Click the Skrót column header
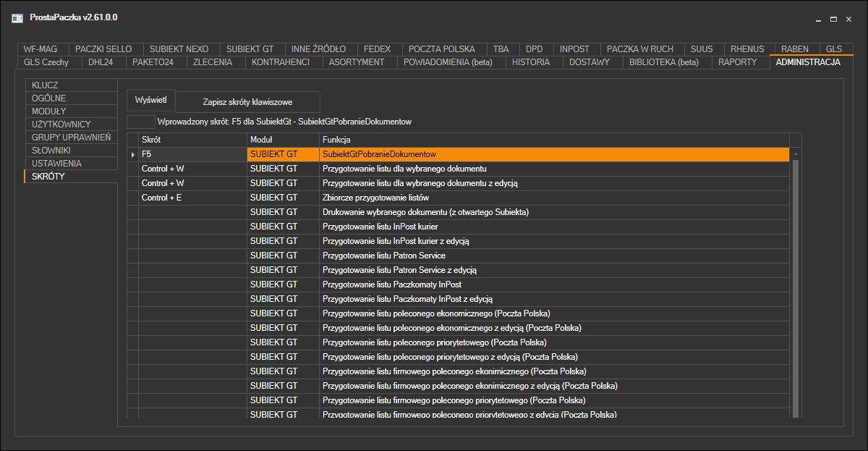The height and width of the screenshot is (451, 868). coord(192,139)
